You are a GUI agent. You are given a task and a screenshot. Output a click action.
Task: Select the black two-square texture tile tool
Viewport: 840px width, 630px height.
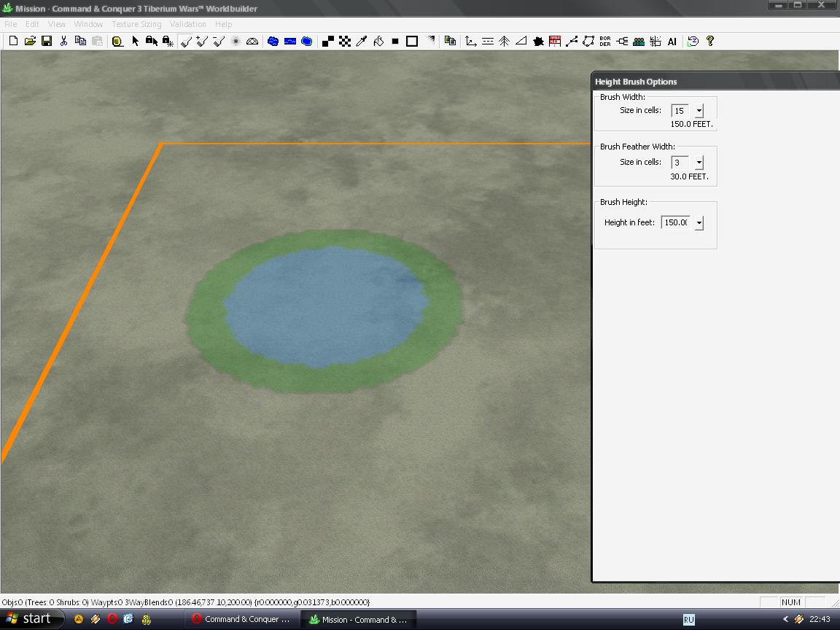328,42
